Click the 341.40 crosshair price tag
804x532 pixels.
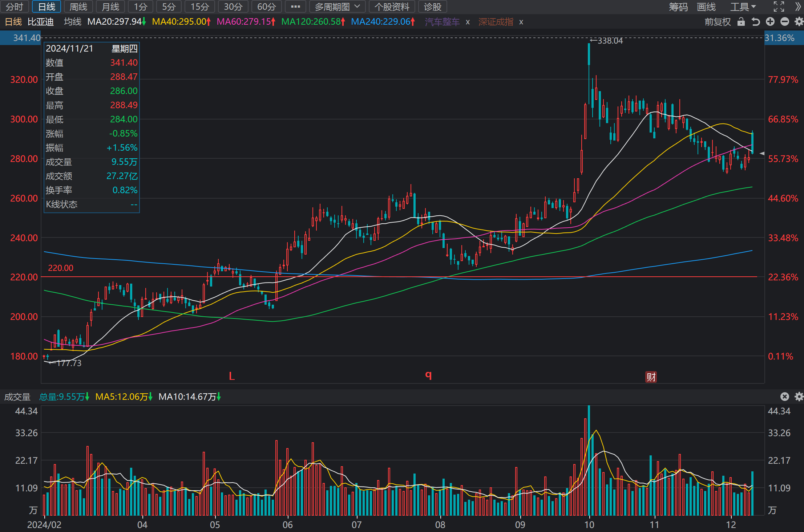point(21,38)
